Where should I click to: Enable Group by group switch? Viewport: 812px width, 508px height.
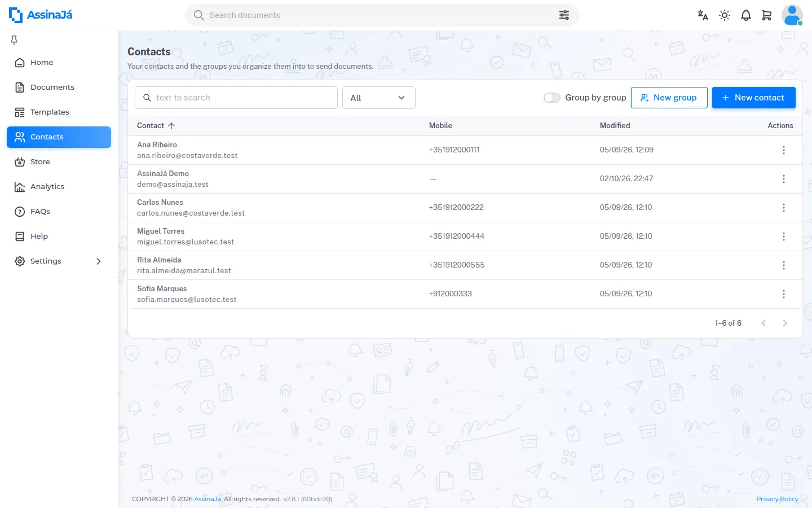[x=551, y=98]
